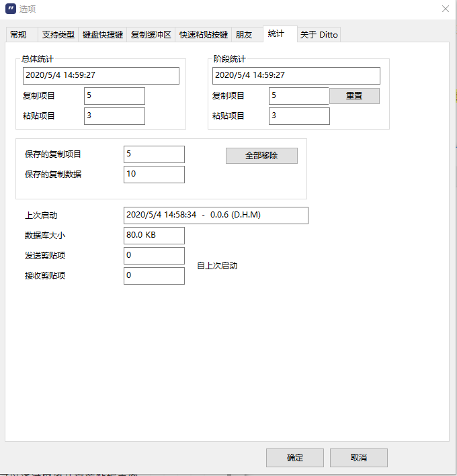Switch to the 常规 tab
This screenshot has width=457, height=476.
22,35
